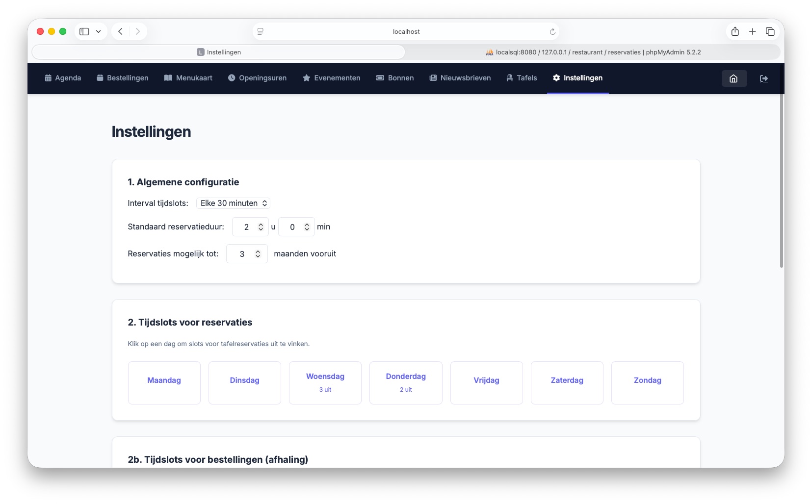The image size is (812, 504).
Task: Open a new browser tab
Action: click(753, 31)
